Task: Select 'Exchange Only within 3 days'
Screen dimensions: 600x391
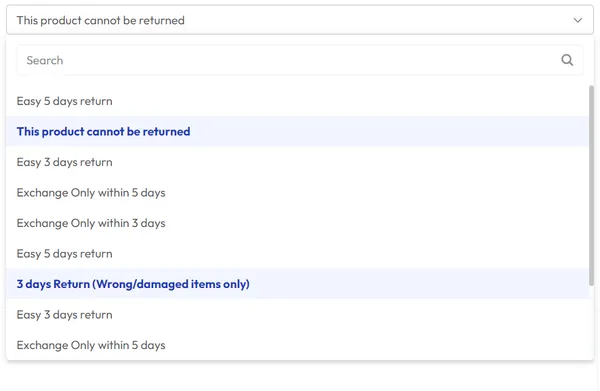Action: 297,223
